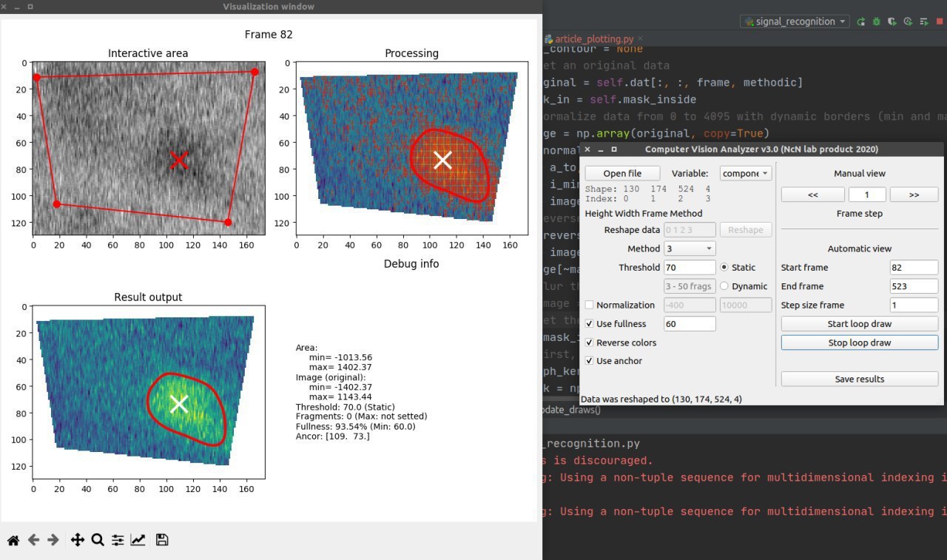The image size is (947, 560).
Task: Open Edit axis and curve parameters
Action: (x=138, y=540)
